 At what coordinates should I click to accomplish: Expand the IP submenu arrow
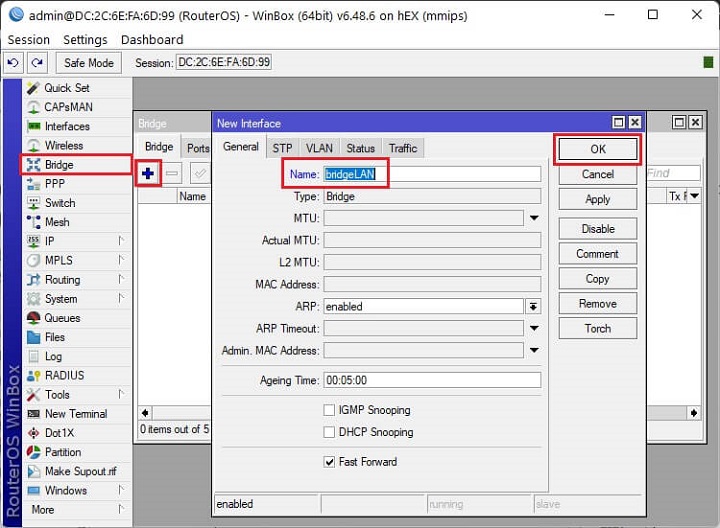point(121,241)
